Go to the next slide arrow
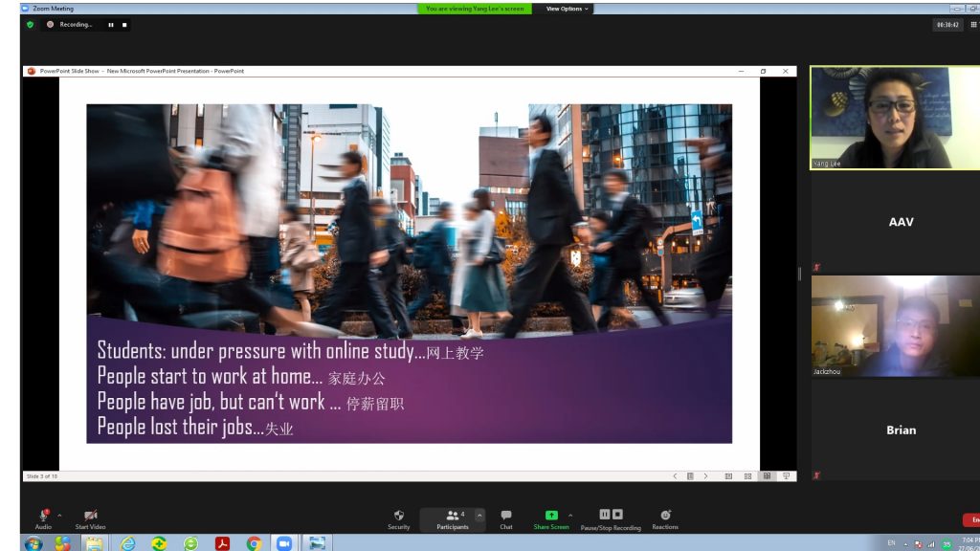Viewport: 980px width, 551px height. 706,475
